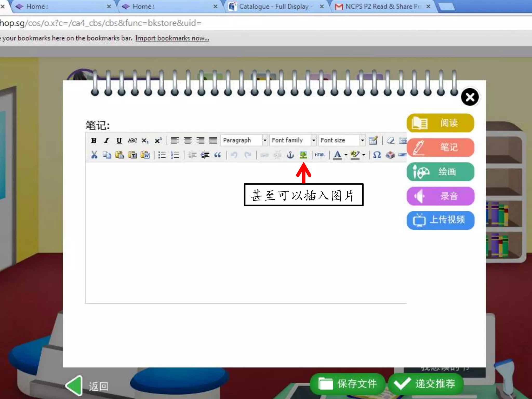The image size is (532, 399).
Task: Click the horizontal rule icon
Action: [402, 155]
